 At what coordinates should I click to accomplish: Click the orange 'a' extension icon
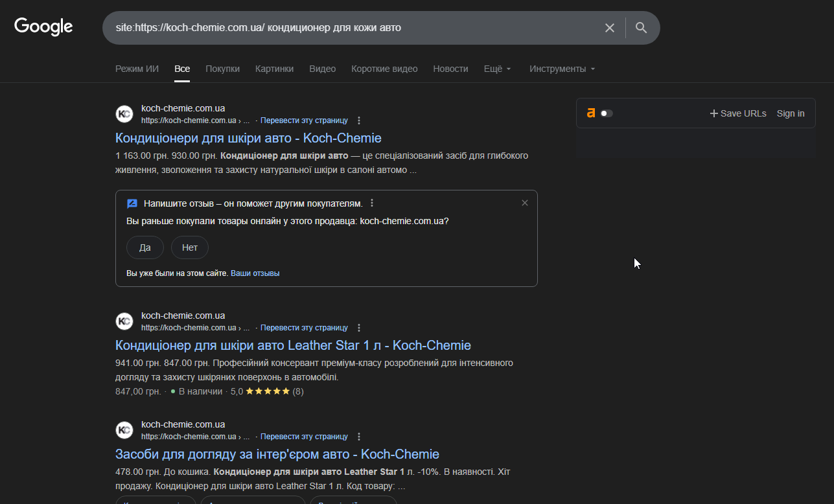coord(590,113)
